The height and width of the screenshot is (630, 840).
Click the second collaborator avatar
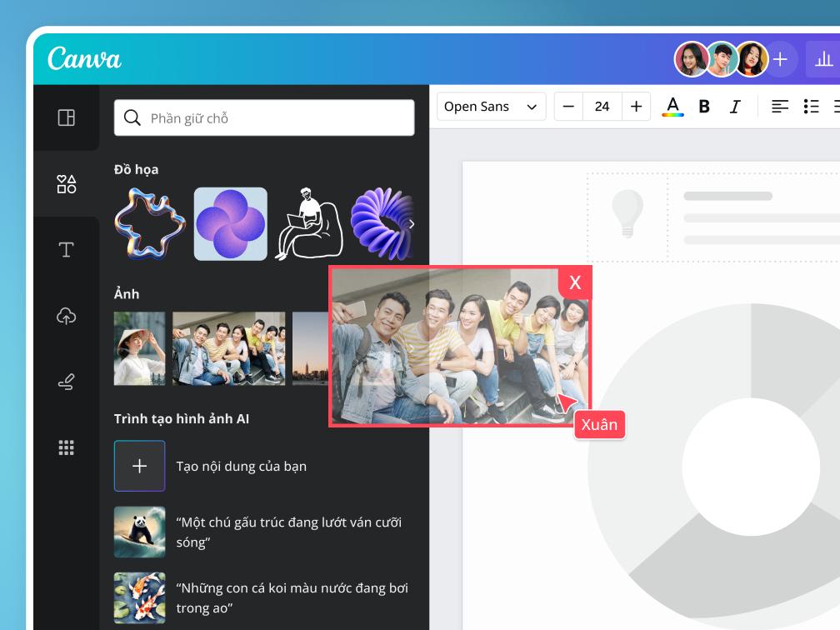[x=722, y=59]
